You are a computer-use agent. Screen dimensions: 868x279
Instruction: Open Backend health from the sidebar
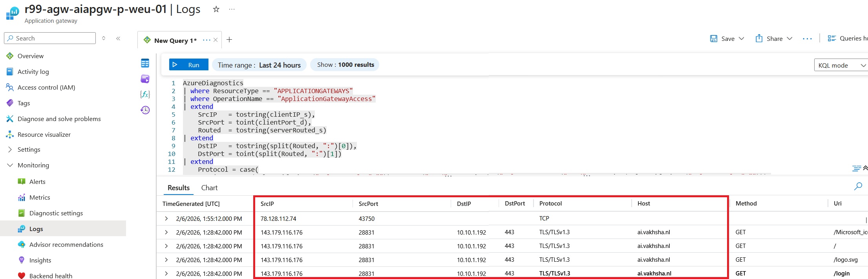51,275
